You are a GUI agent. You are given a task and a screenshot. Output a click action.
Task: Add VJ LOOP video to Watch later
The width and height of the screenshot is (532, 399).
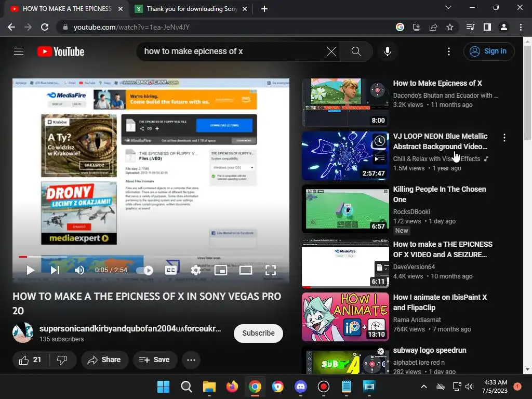(x=379, y=141)
